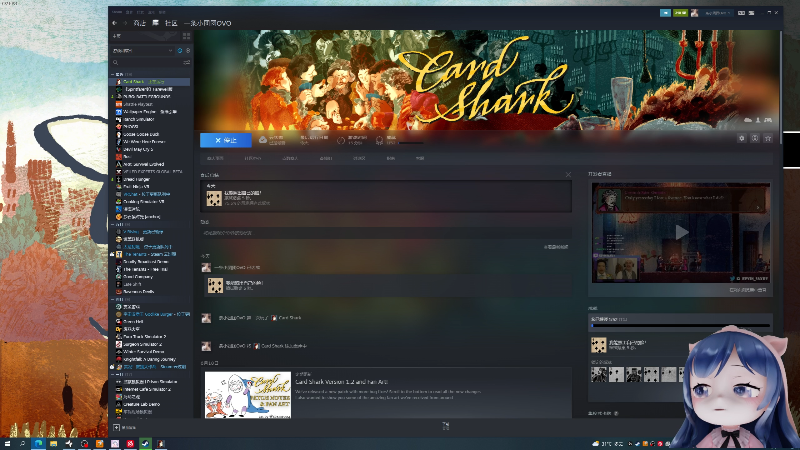Click the cloud status icon beside stop button

click(x=263, y=140)
